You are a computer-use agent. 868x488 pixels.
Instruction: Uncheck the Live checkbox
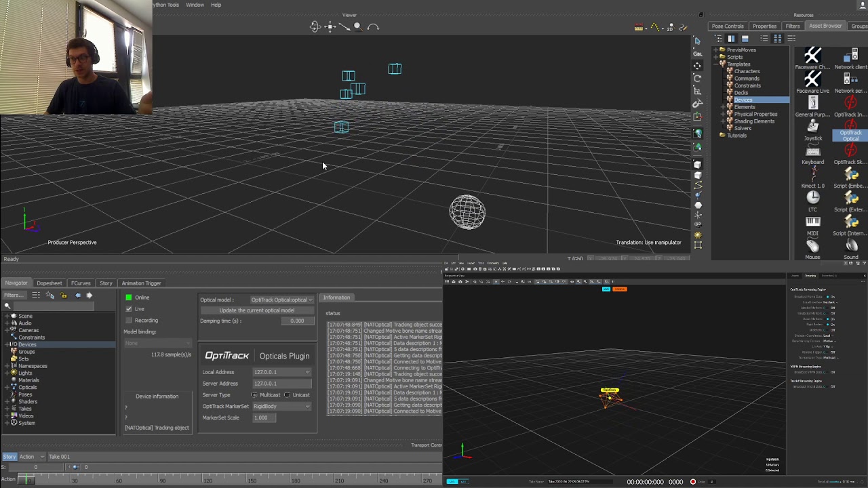129,309
